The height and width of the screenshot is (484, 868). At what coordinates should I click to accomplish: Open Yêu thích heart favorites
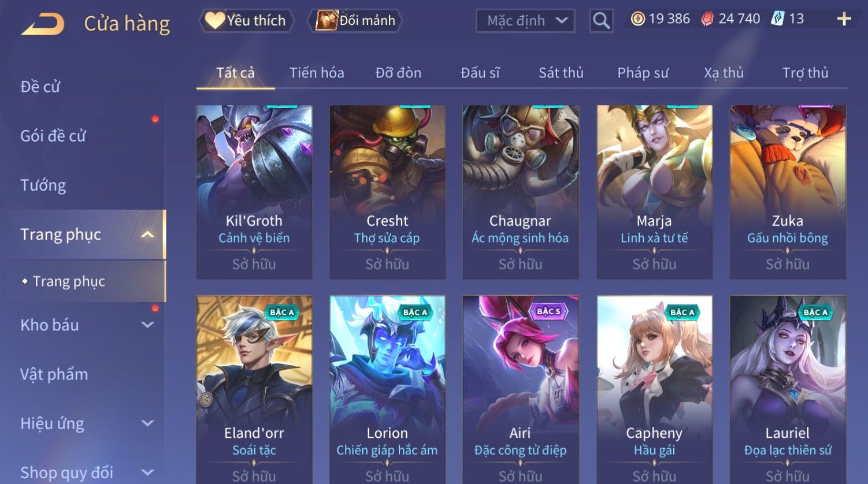(x=247, y=21)
